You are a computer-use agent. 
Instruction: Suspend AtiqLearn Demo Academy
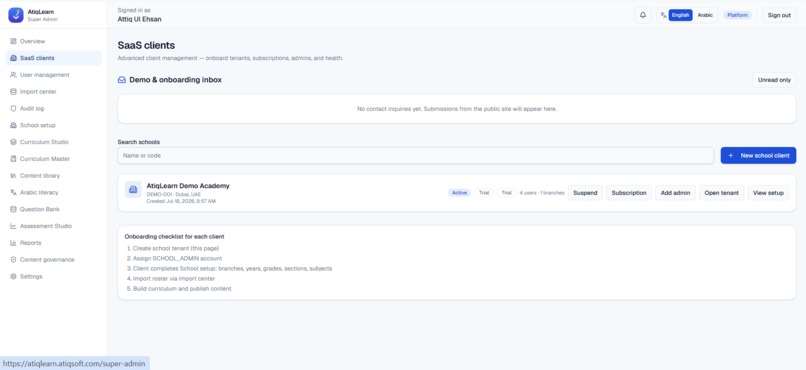[x=585, y=193]
